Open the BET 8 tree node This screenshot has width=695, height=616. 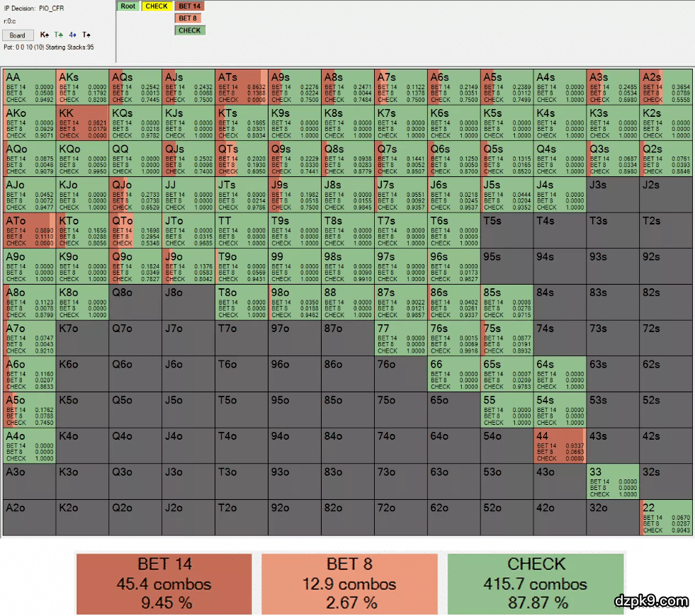[x=189, y=18]
